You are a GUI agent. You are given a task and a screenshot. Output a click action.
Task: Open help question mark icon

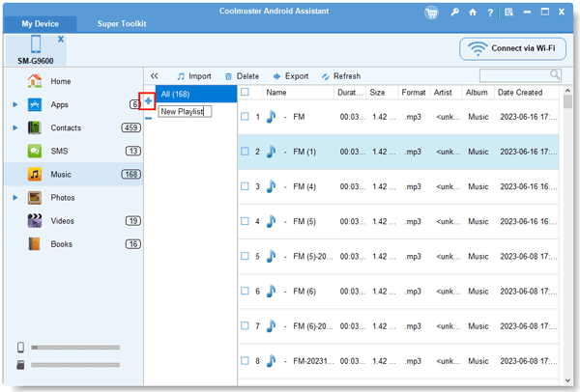pos(490,13)
